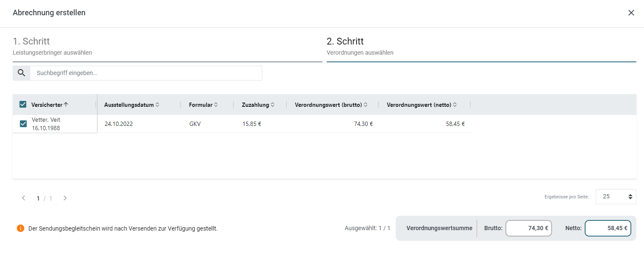644x270 pixels.
Task: Click the row's netto value 58,45 €
Action: [x=455, y=124]
